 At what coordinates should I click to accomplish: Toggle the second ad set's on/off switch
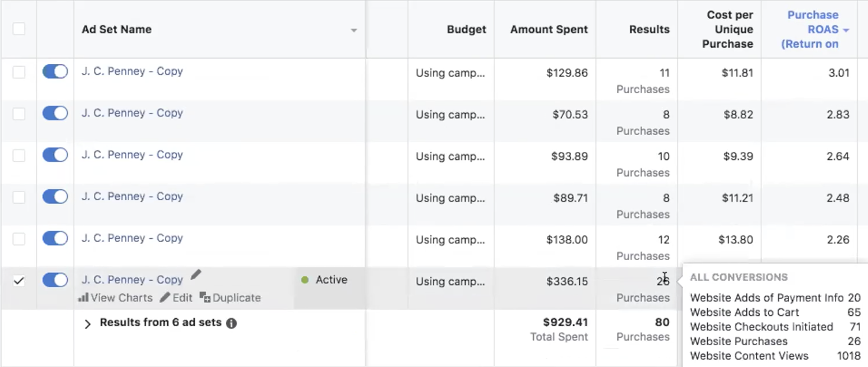pos(55,113)
